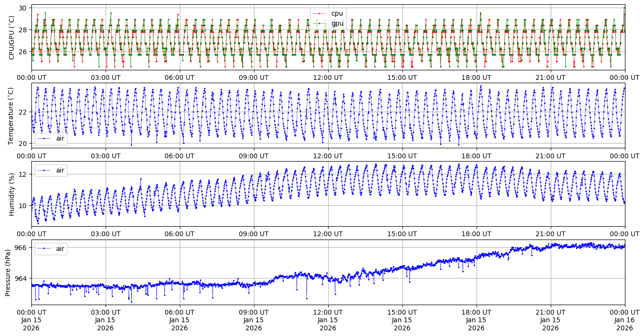Click the 18:00 UT tick under the humidity plot
This screenshot has width=644, height=336.
point(476,234)
